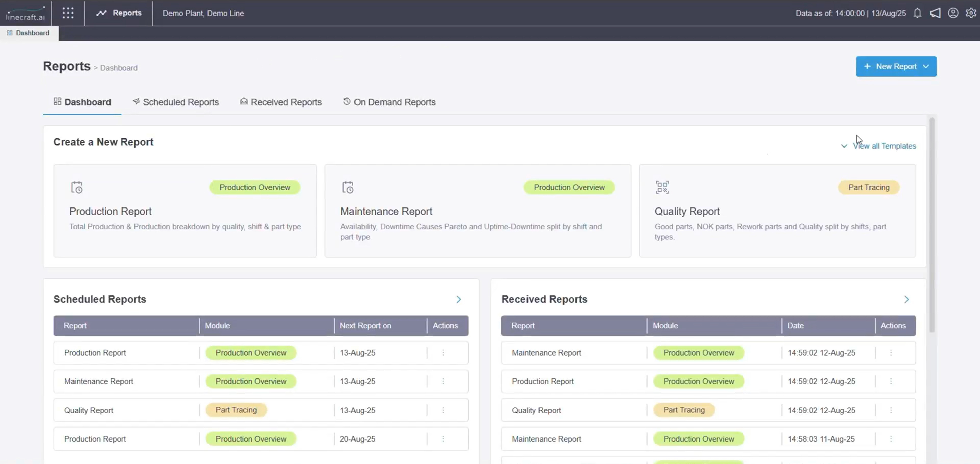Click the Quality Report card QR icon
This screenshot has height=464, width=980.
(x=662, y=188)
